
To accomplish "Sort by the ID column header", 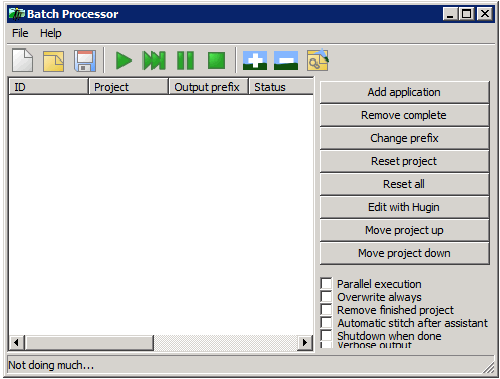I will [x=48, y=87].
